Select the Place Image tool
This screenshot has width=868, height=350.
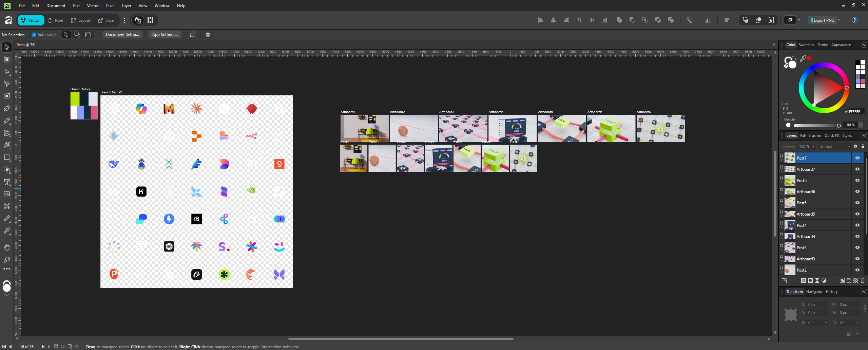click(6, 194)
